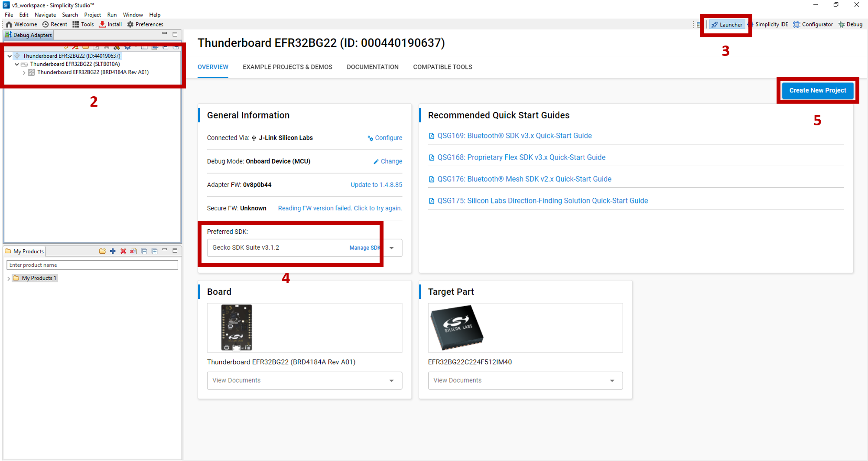The width and height of the screenshot is (868, 461).
Task: Open the COMPATIBLE TOOLS tab
Action: tap(442, 67)
